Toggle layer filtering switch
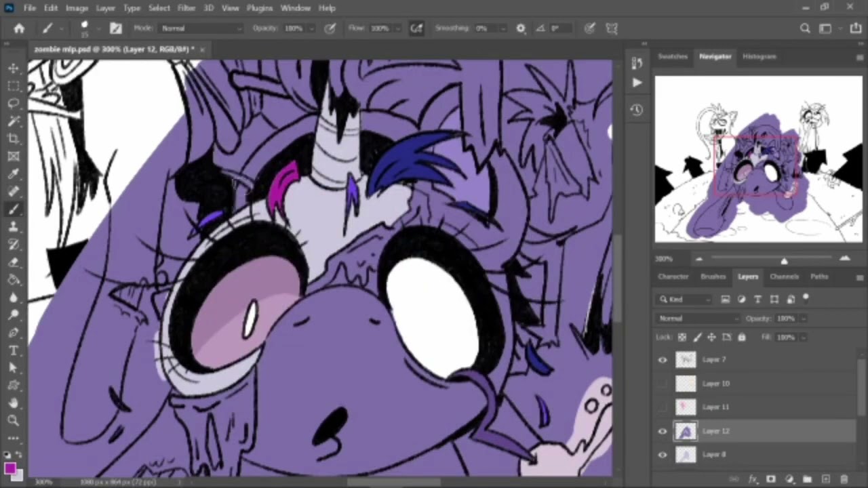This screenshot has height=488, width=868. pyautogui.click(x=806, y=298)
